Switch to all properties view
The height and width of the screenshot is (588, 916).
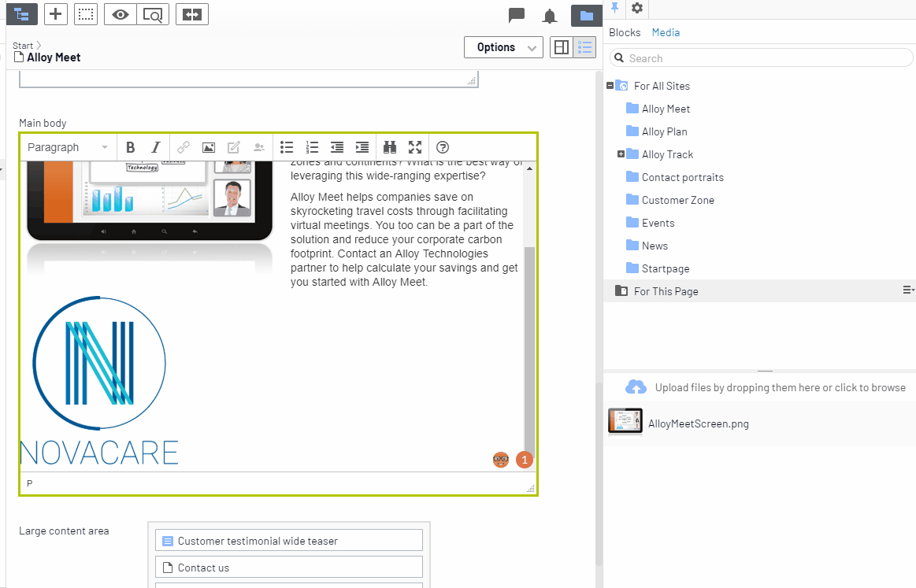[x=584, y=47]
